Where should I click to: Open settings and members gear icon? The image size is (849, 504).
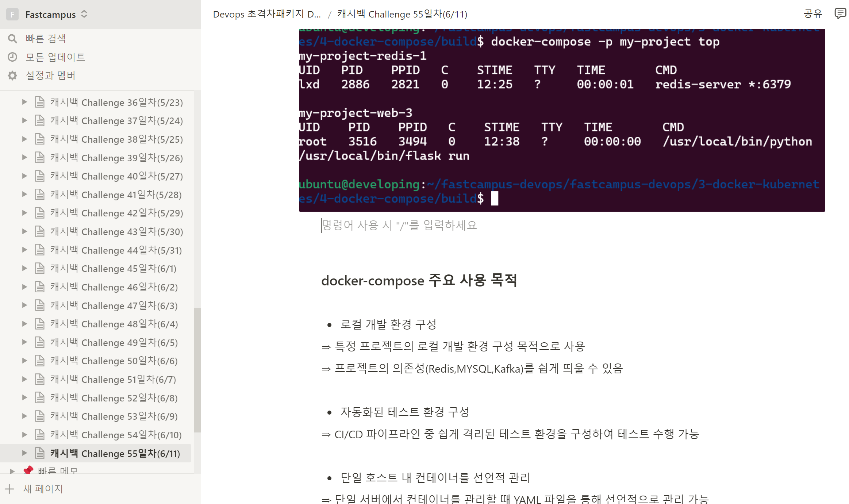pos(12,76)
